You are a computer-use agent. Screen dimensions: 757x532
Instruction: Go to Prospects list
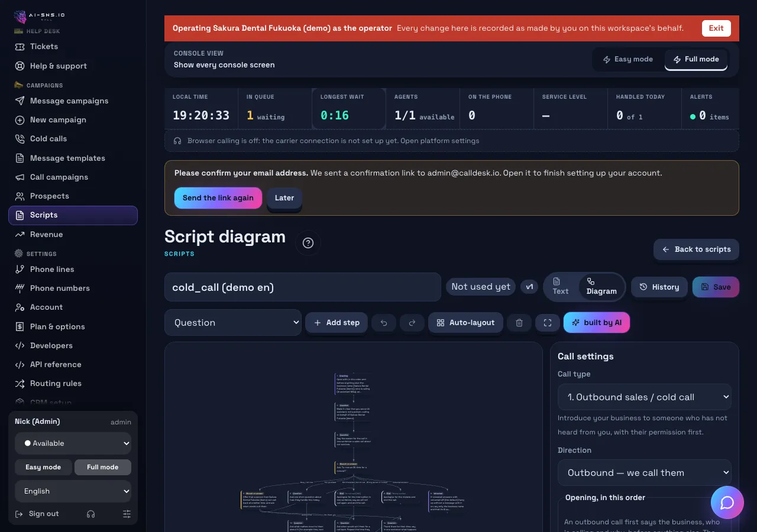[73, 196]
